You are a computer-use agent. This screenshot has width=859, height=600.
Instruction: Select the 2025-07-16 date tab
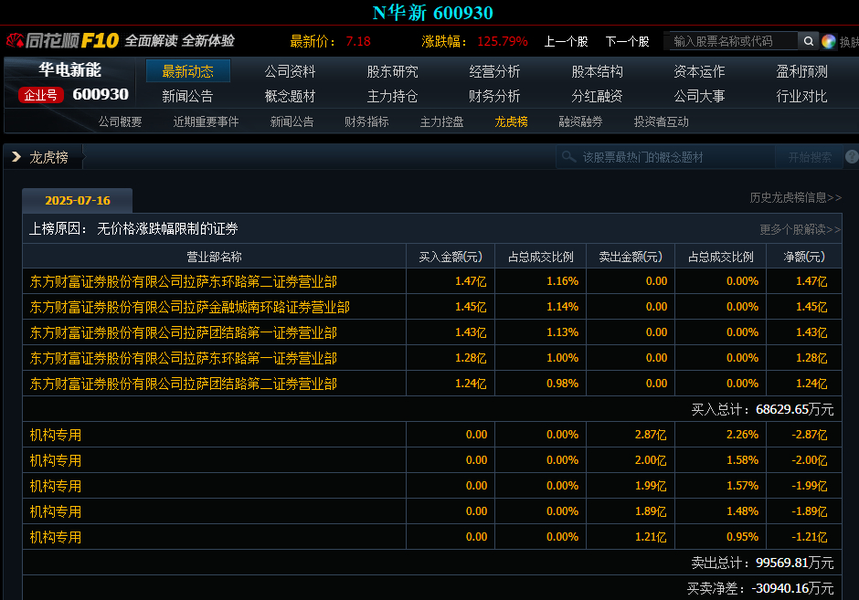click(77, 201)
